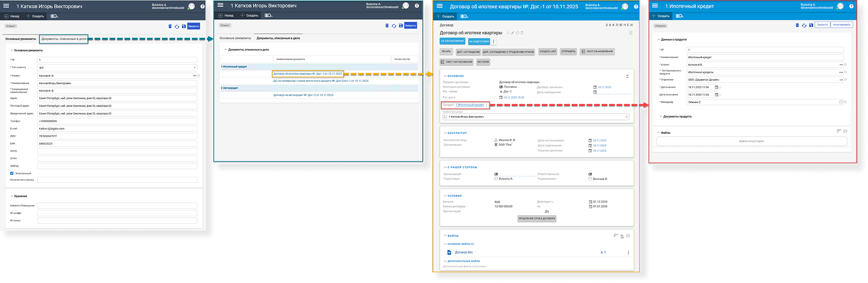The image size is (868, 283).
Task: Collapse the Условия section
Action: (445, 196)
